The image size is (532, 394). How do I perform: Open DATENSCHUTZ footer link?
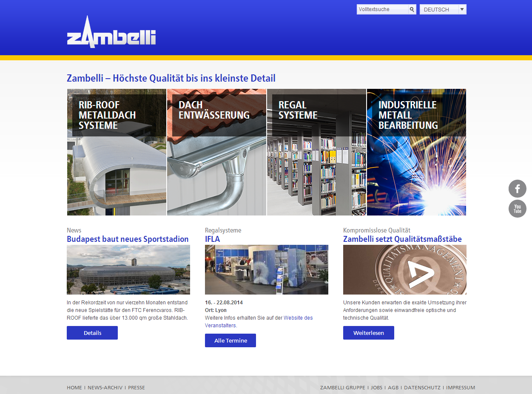point(422,388)
